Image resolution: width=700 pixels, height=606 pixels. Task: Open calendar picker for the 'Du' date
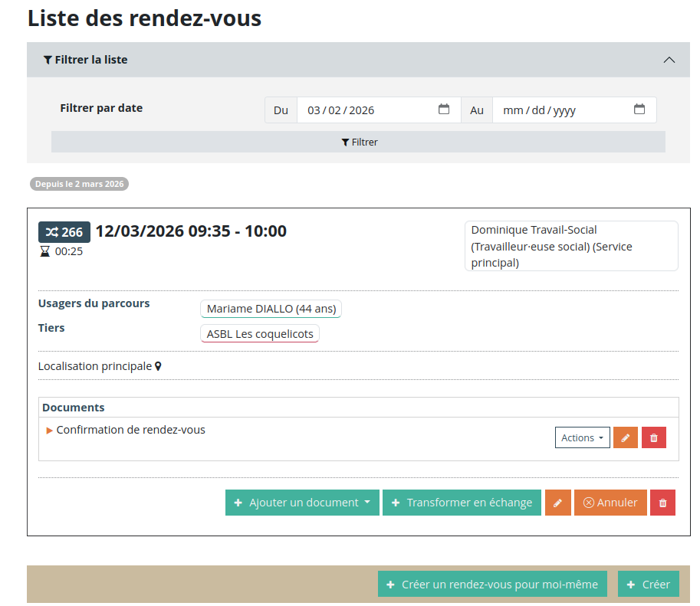[444, 110]
